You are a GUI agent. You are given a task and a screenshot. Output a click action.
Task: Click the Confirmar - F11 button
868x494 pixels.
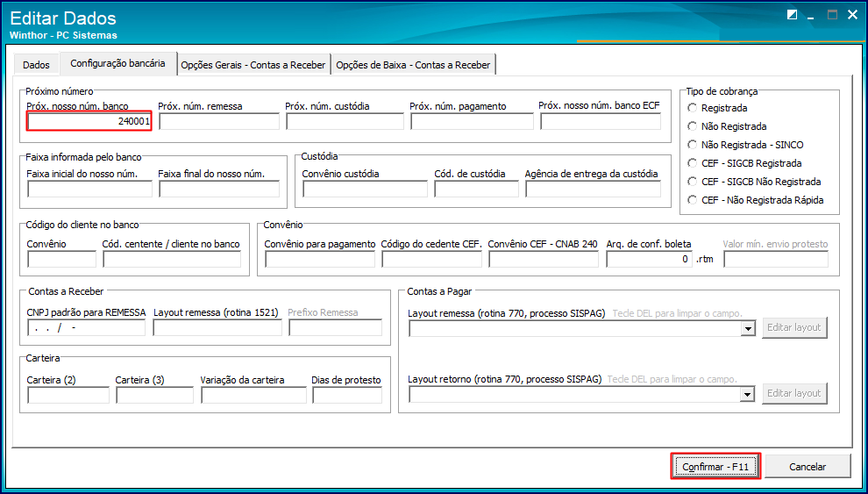tap(715, 467)
